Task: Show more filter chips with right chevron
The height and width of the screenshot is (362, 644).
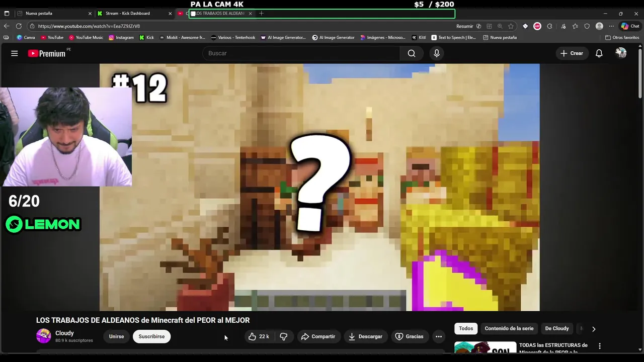Action: 594,329
